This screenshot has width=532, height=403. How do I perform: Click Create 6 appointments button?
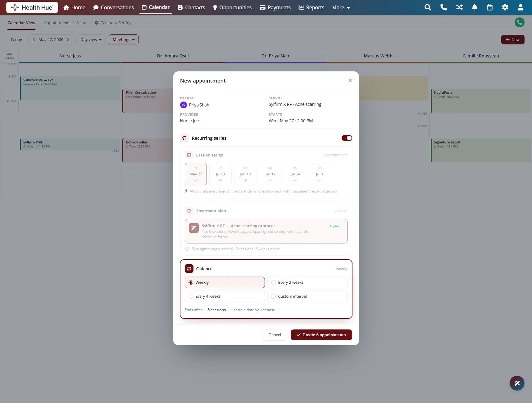click(x=321, y=335)
